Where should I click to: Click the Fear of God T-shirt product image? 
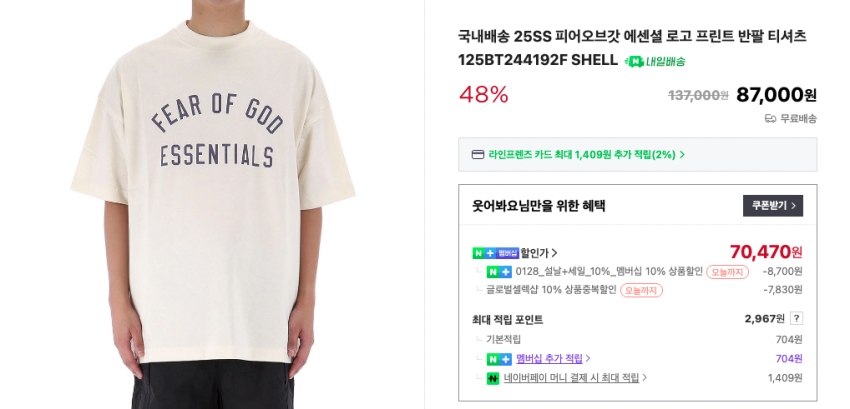click(212, 204)
